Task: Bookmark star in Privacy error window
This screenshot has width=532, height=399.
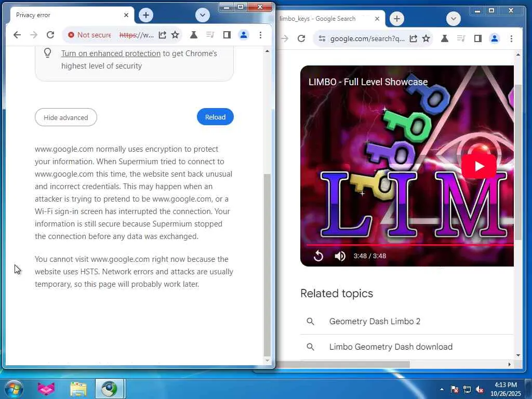Action: coord(175,35)
